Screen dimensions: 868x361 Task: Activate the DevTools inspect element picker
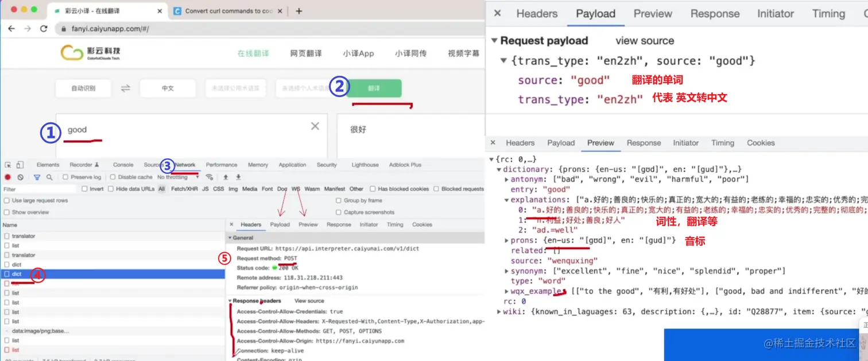[8, 165]
